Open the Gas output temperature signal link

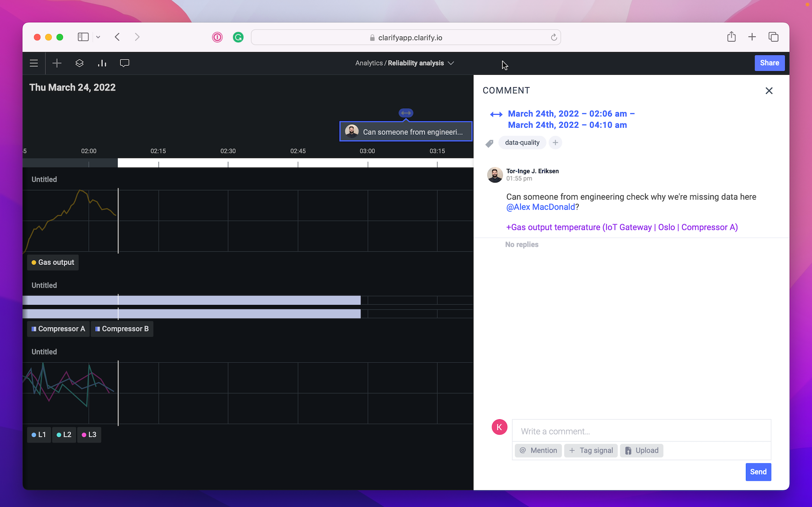622,227
